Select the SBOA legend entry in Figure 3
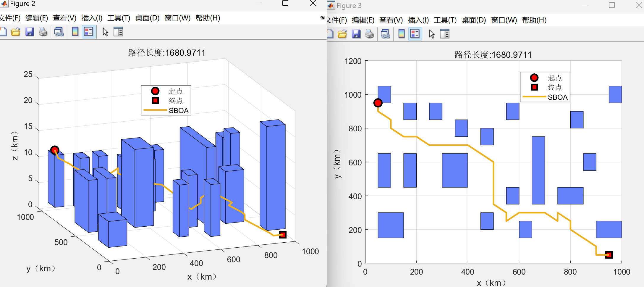 coord(558,97)
